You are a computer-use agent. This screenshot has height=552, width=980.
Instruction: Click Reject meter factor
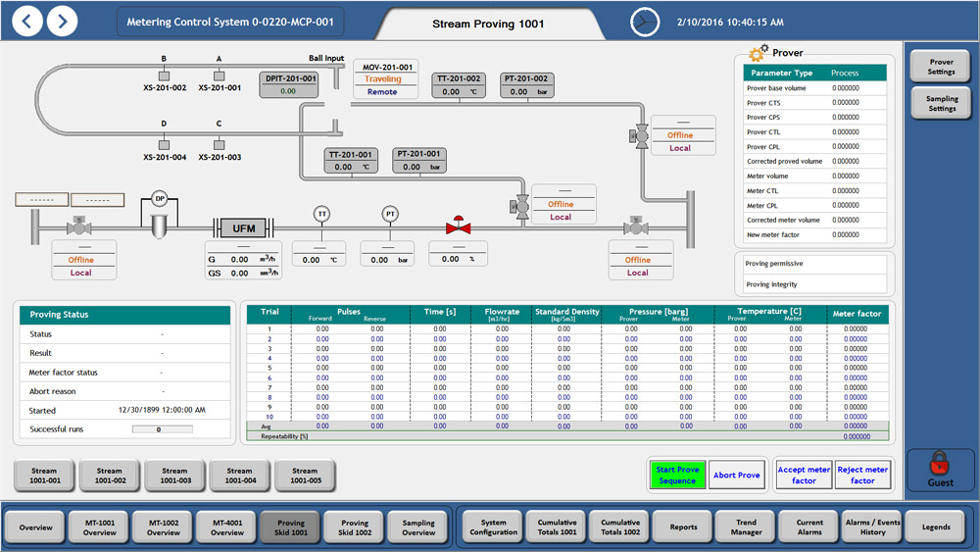[862, 476]
